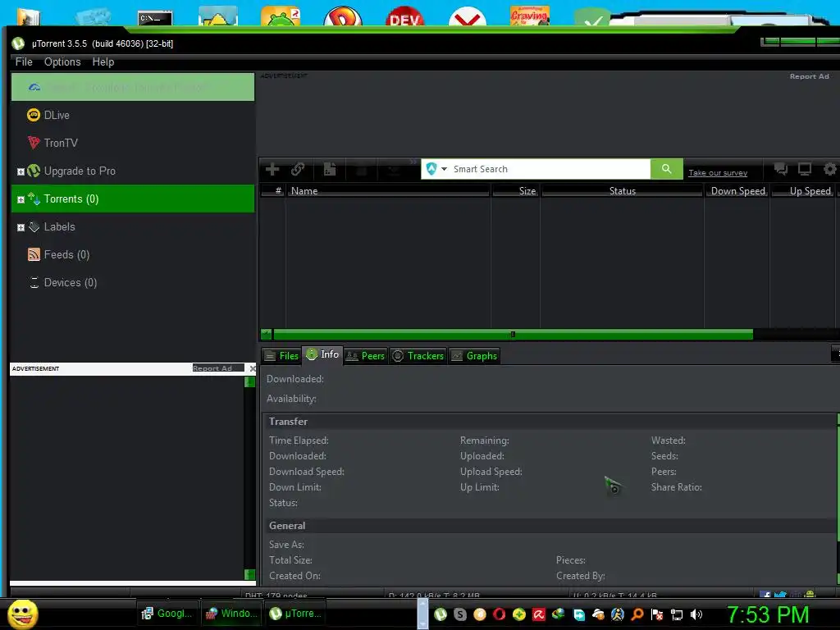Switch to the Files tab
Viewport: 840px width, 630px height.
click(x=281, y=356)
